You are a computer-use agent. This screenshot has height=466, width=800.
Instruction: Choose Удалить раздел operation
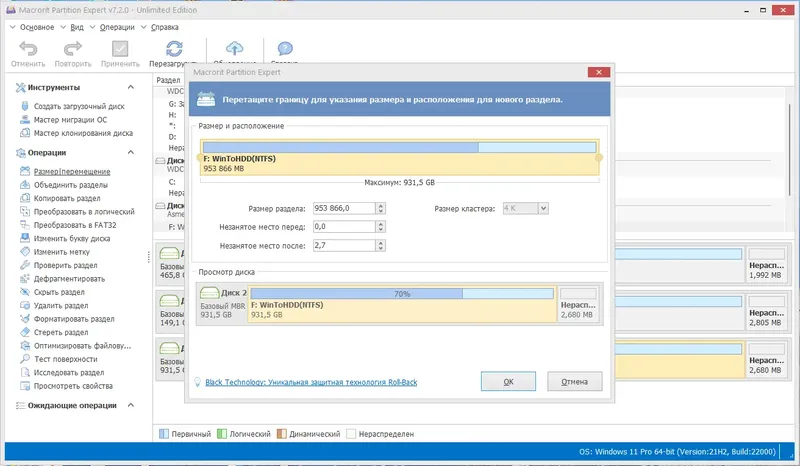61,305
